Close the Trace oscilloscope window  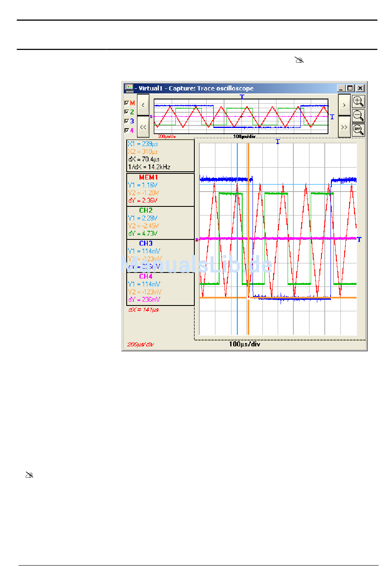[360, 88]
